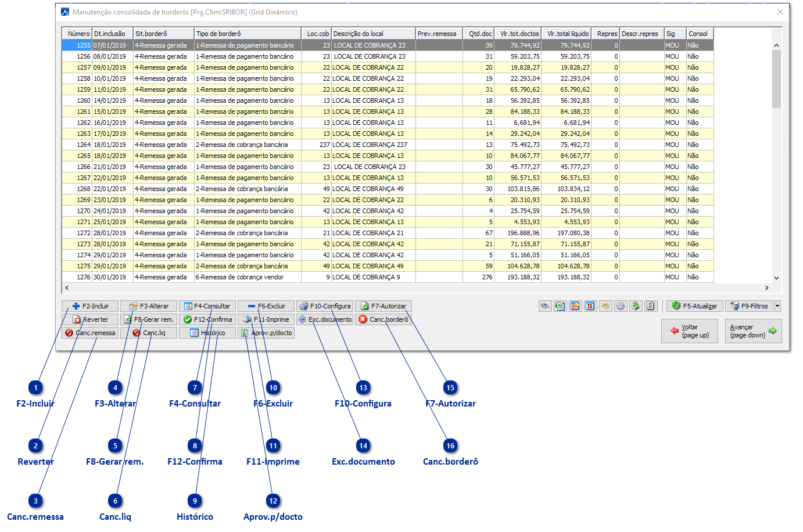Click the F6-Excluir button

(x=266, y=306)
